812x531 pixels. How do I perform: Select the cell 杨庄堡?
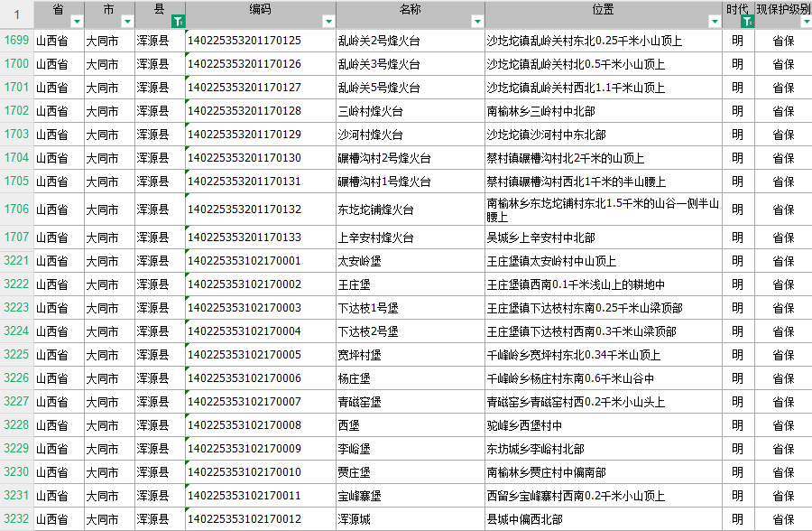click(x=411, y=378)
